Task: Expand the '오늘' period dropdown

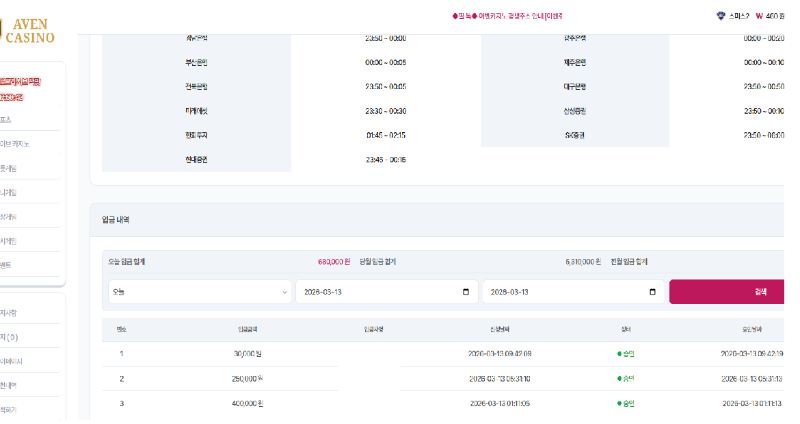Action: [x=198, y=292]
